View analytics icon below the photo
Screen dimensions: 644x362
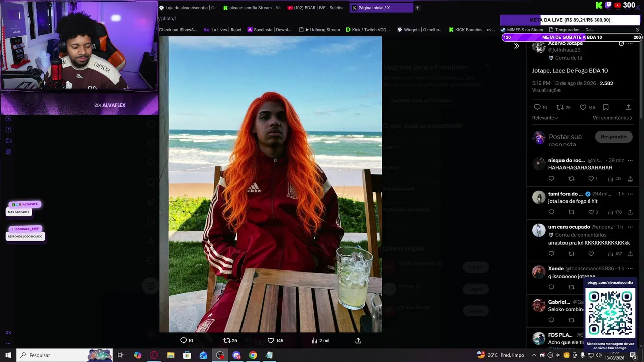coord(314,340)
